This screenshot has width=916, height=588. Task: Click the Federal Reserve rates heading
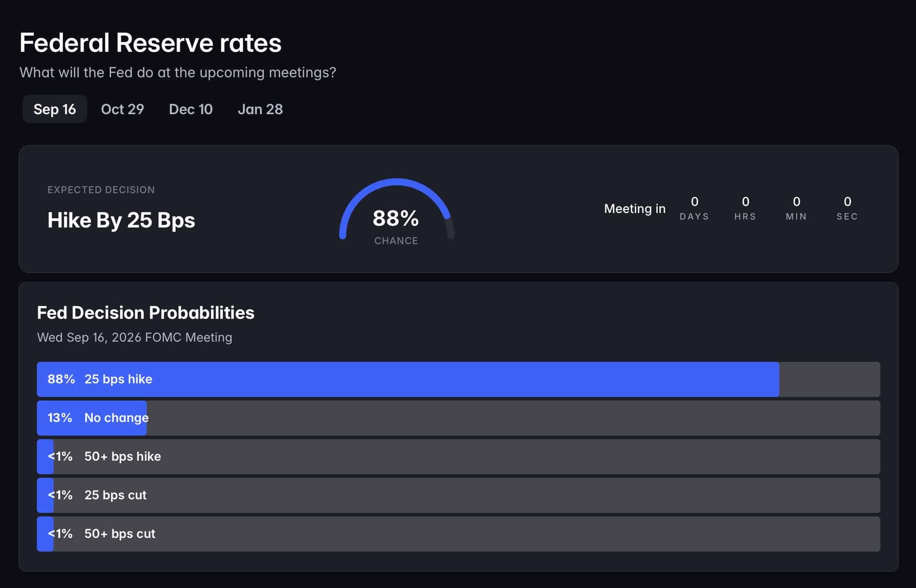point(150,43)
